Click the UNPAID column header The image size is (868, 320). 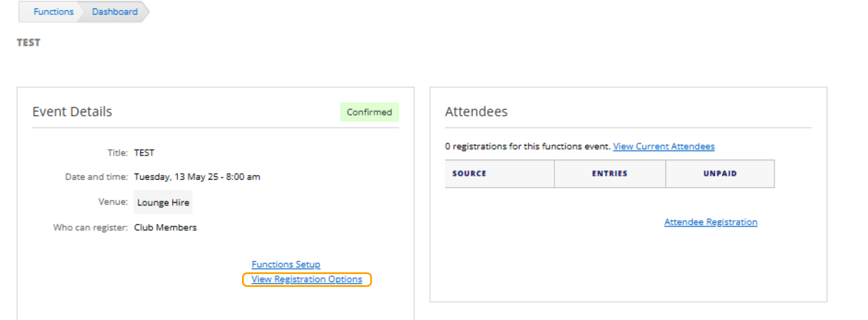[x=720, y=174]
